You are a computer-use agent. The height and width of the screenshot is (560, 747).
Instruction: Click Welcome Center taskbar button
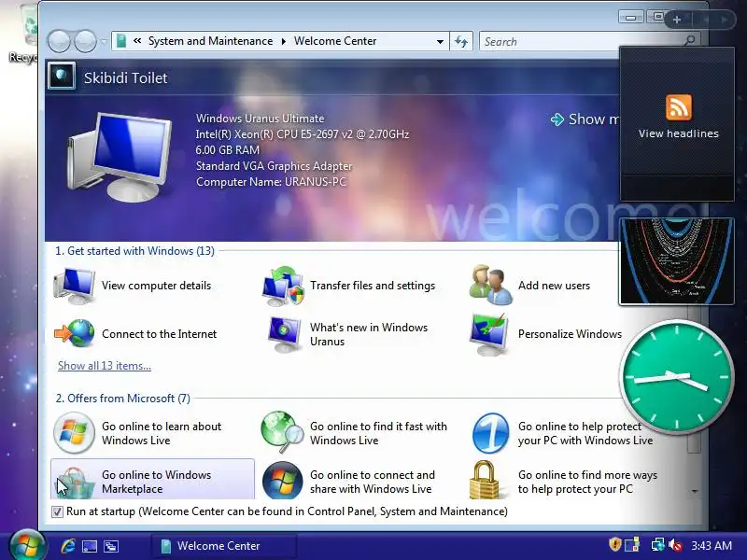[223, 546]
